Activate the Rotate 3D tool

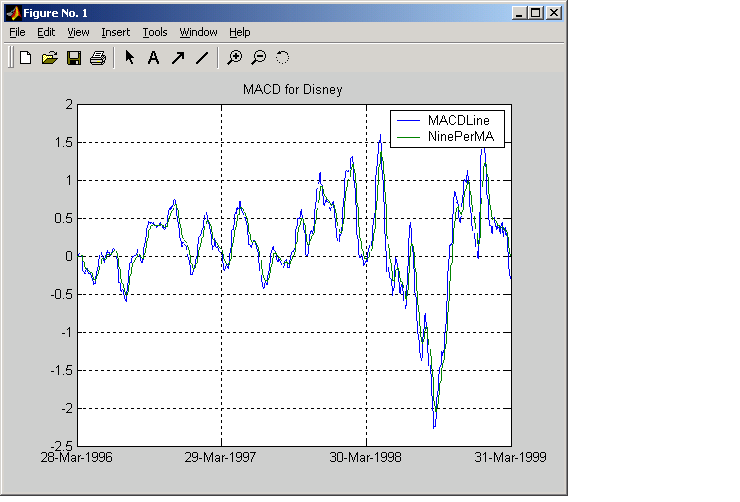(x=282, y=58)
